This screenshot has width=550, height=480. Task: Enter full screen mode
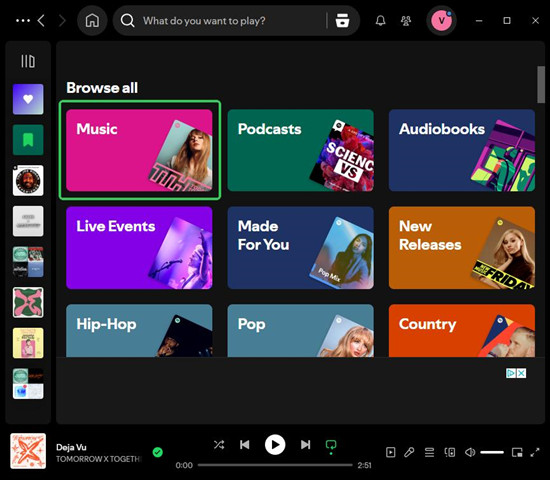[535, 452]
